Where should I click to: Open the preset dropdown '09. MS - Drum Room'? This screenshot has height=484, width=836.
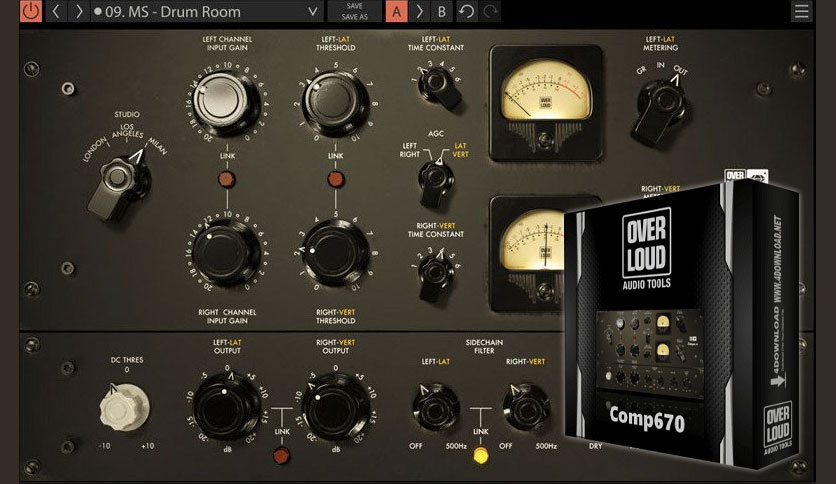[207, 11]
